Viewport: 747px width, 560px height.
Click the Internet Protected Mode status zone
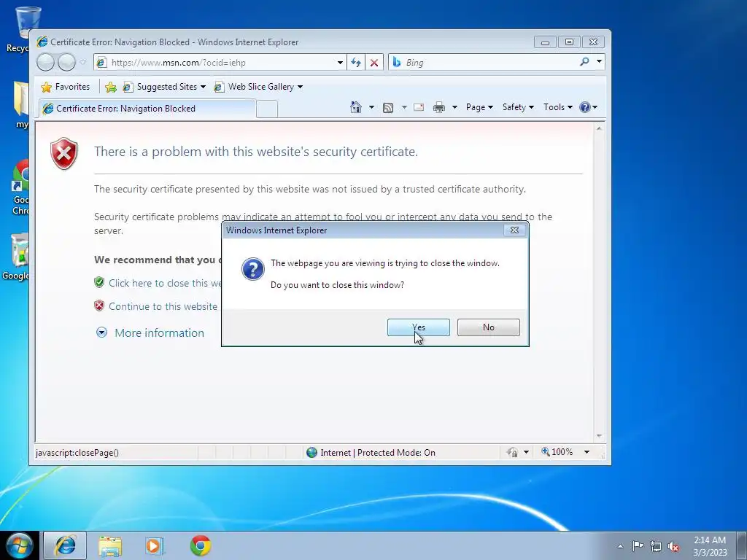click(x=371, y=452)
